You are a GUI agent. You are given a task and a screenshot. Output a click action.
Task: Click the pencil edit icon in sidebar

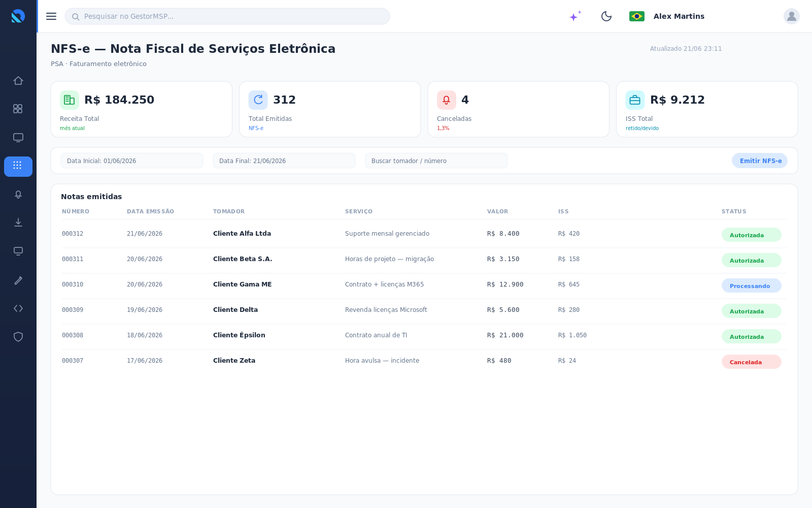pyautogui.click(x=18, y=280)
